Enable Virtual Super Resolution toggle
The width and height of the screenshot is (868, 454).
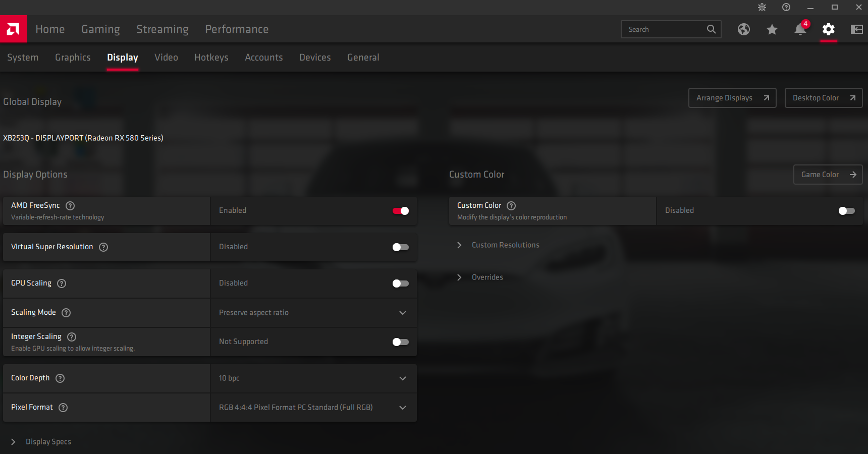pos(401,247)
